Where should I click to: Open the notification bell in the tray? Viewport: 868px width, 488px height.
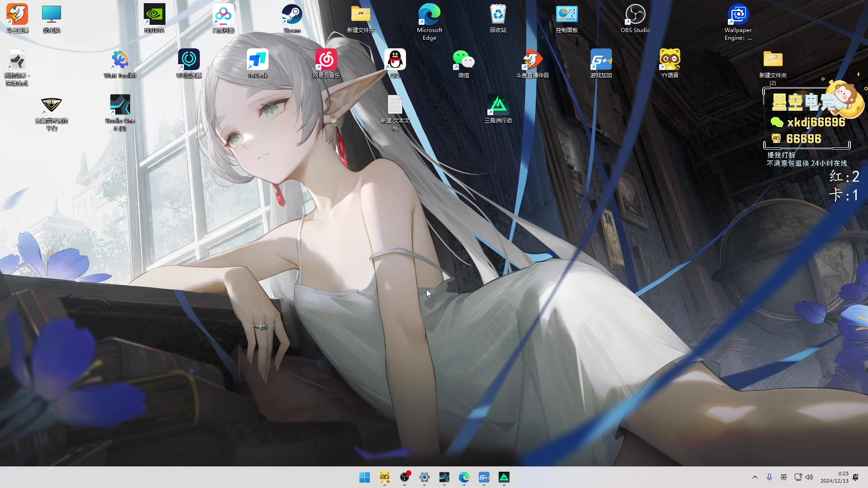pos(856,477)
